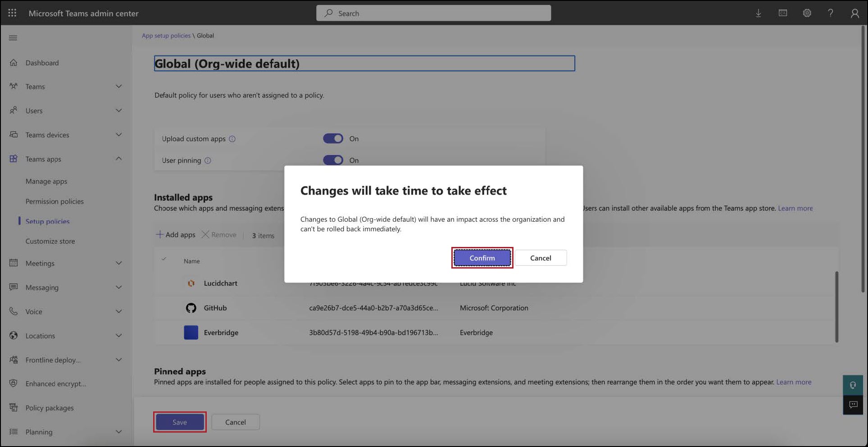Click the Dashboard home icon
This screenshot has width=868, height=447.
(x=14, y=63)
